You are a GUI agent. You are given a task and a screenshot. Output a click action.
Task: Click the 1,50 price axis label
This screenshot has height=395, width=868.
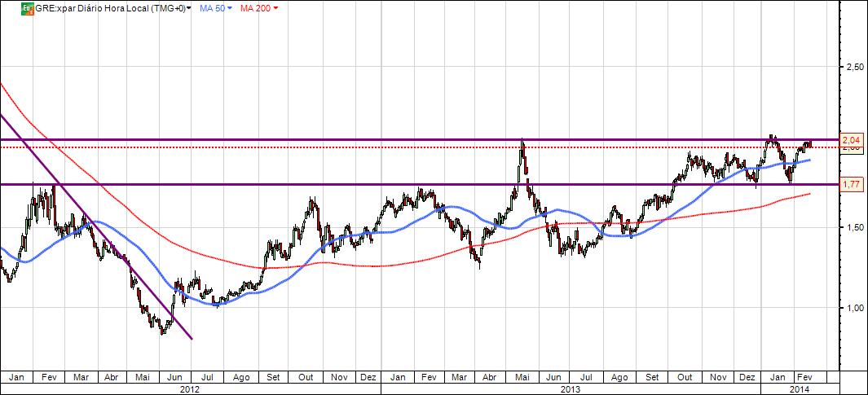click(x=855, y=227)
